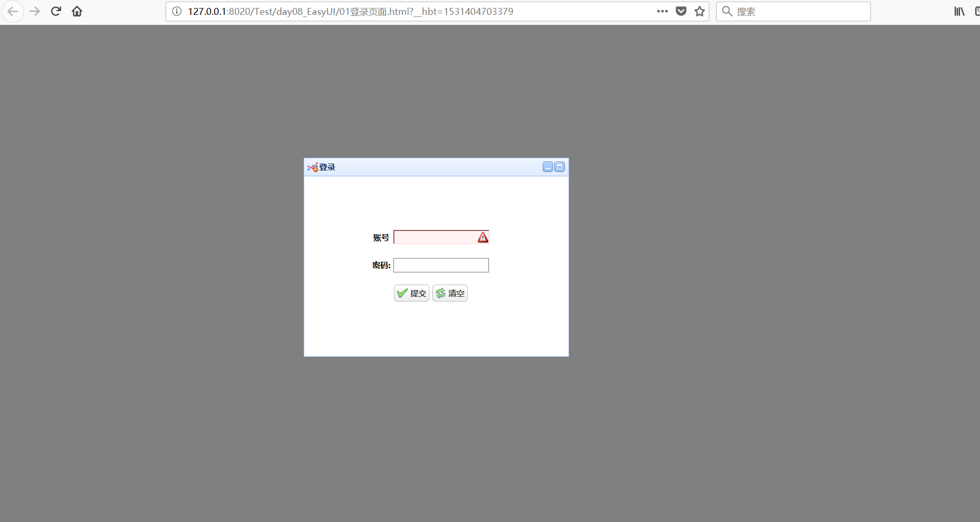The width and height of the screenshot is (980, 522).
Task: Reload the current page
Action: coord(56,11)
